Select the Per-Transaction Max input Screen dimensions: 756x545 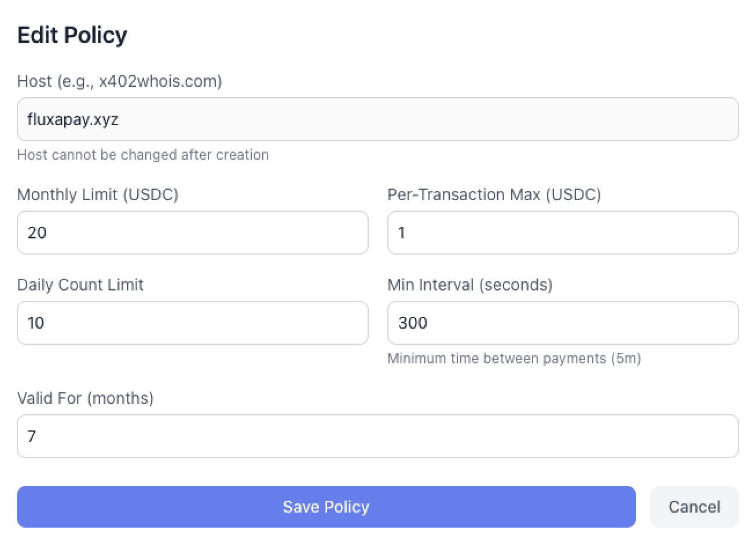click(563, 233)
